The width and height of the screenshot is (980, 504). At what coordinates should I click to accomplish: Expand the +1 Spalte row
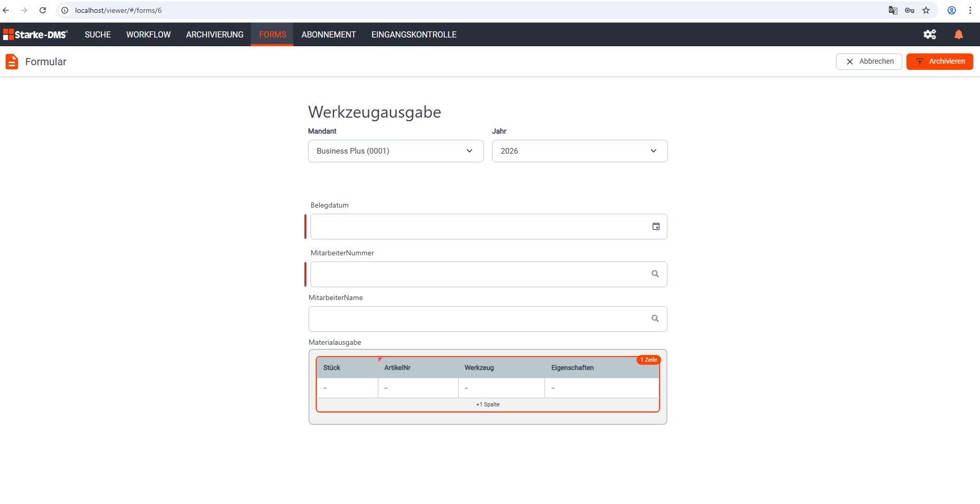[x=488, y=404]
